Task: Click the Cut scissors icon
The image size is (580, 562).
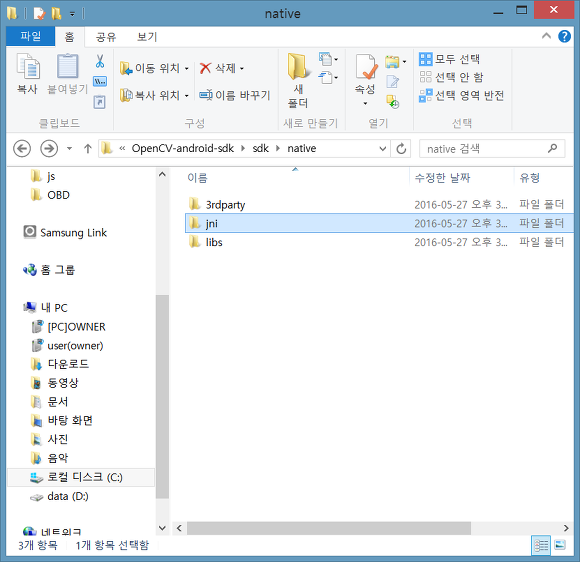Action: [x=100, y=61]
